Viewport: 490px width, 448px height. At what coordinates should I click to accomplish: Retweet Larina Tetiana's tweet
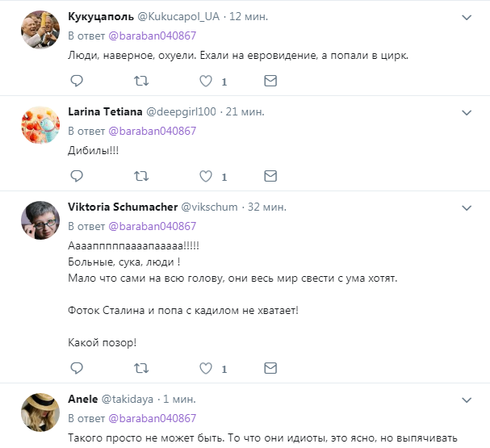[x=140, y=175]
